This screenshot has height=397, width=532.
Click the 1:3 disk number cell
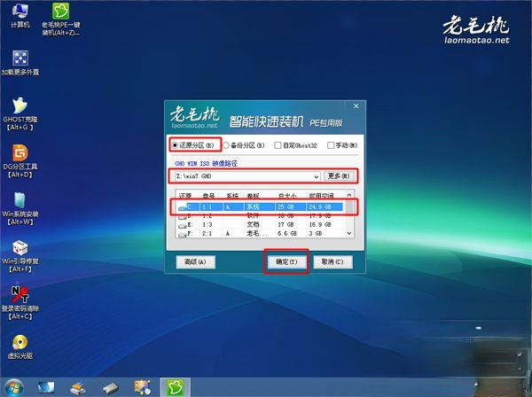(x=207, y=224)
